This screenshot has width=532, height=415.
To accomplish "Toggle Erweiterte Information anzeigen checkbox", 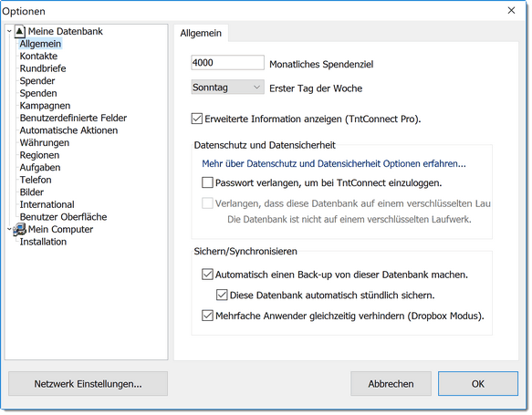I will pyautogui.click(x=197, y=119).
